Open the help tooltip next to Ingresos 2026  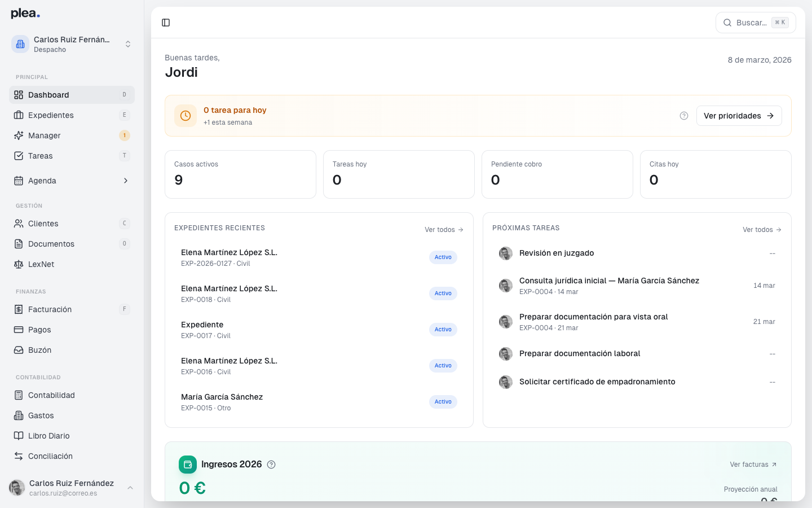click(271, 465)
